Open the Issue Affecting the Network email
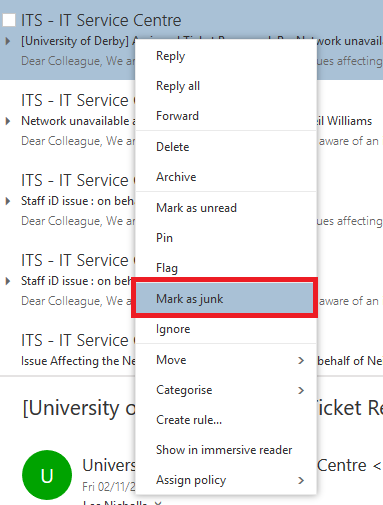Image resolution: width=383 pixels, height=505 pixels. 78,361
